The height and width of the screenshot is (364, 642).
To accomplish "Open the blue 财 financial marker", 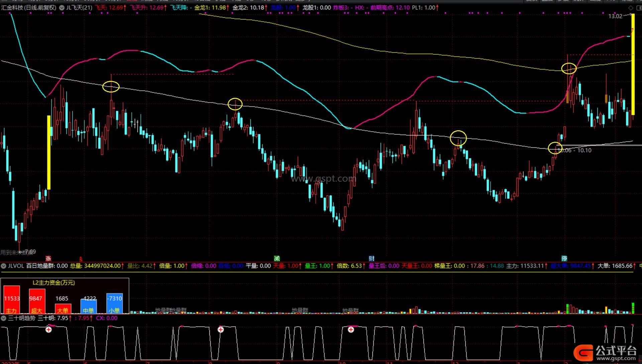I will (371, 258).
